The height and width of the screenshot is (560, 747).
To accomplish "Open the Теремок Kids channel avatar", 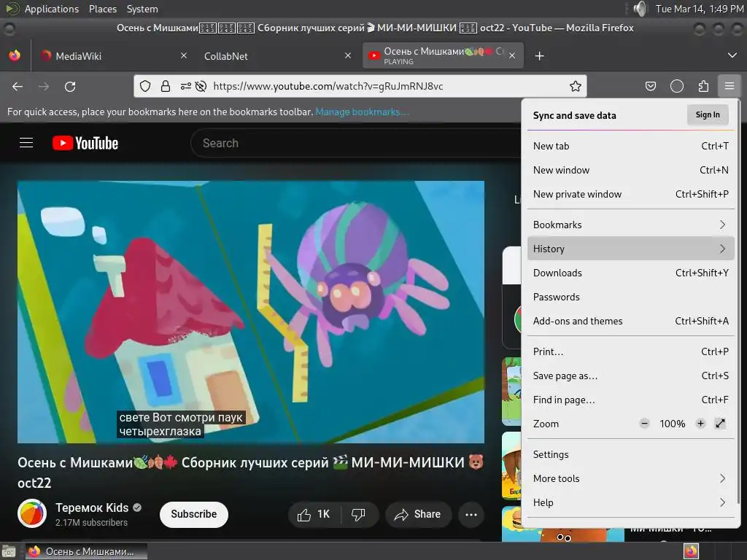I will pos(32,513).
